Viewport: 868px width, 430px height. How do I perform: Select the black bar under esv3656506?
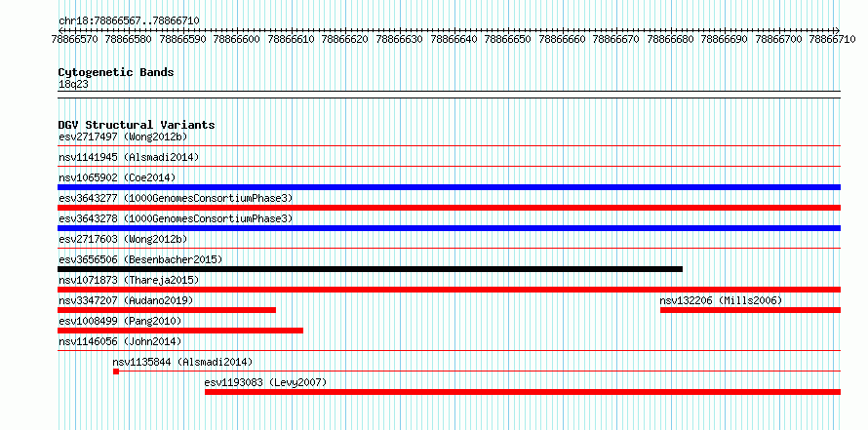371,269
